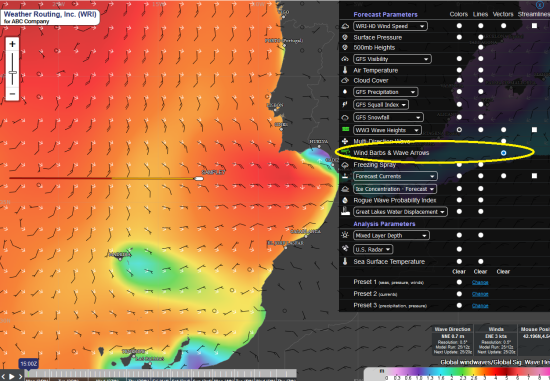Click the Freezing Spray icon

pyautogui.click(x=345, y=165)
